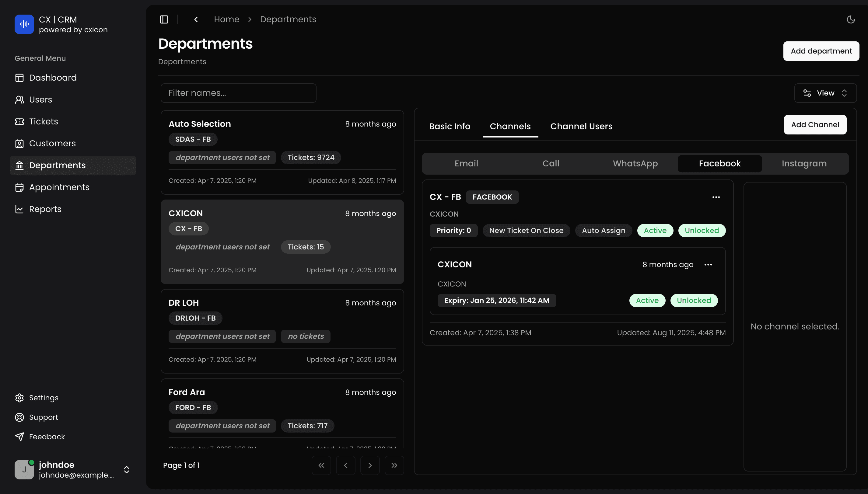868x494 pixels.
Task: Click the Auto Assign badge
Action: (603, 231)
